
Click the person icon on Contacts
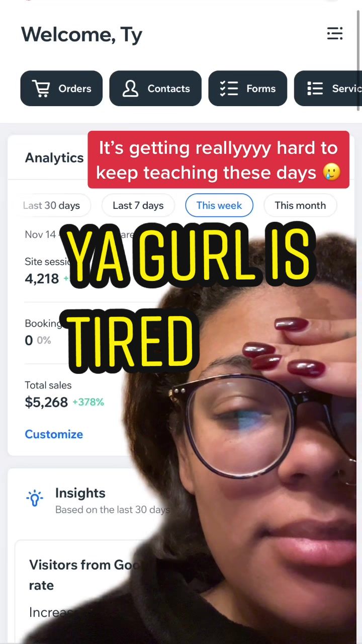pos(130,89)
